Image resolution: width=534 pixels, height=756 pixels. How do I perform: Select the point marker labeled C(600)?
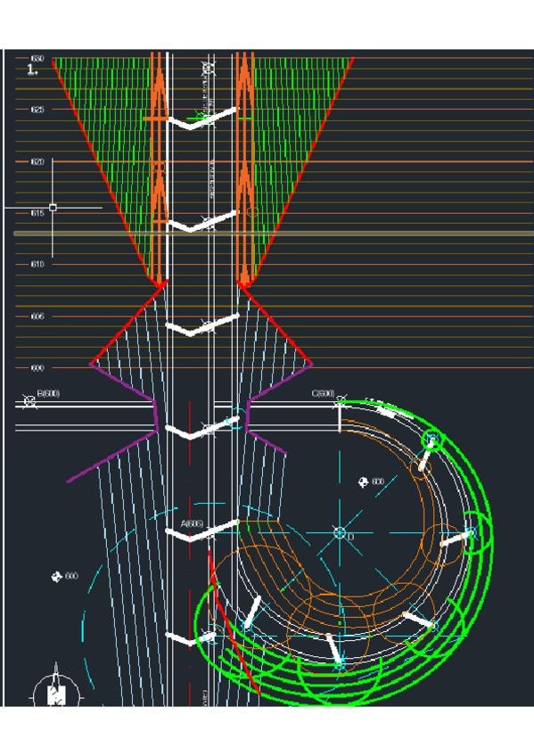click(x=341, y=400)
